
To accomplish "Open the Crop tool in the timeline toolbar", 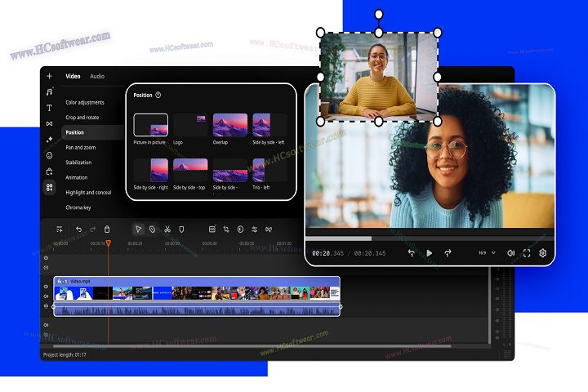I will click(x=226, y=229).
